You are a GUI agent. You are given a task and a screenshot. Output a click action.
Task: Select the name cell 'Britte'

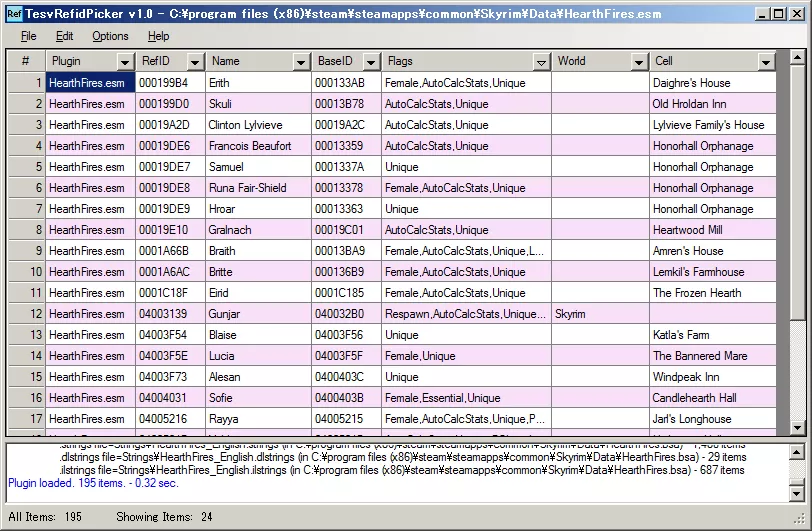258,272
